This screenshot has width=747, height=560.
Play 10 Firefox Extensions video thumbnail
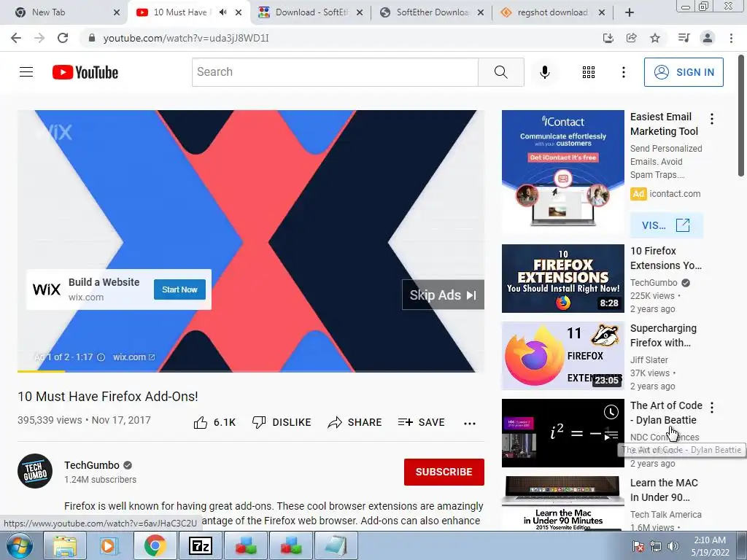click(562, 279)
